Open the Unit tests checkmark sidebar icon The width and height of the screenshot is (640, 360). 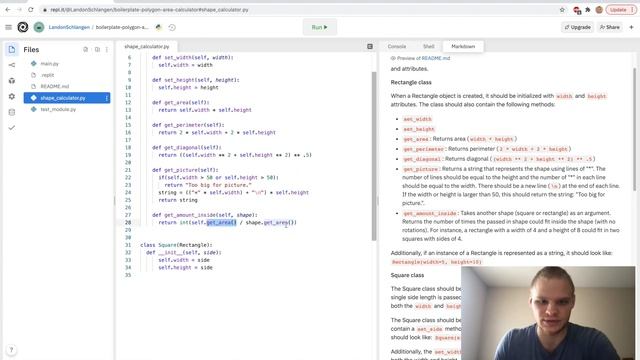point(11,128)
